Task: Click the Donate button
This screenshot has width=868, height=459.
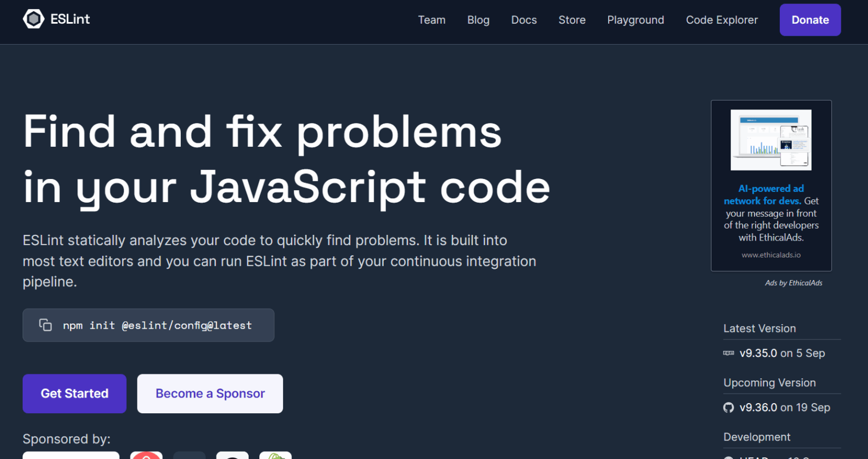Action: [x=810, y=19]
